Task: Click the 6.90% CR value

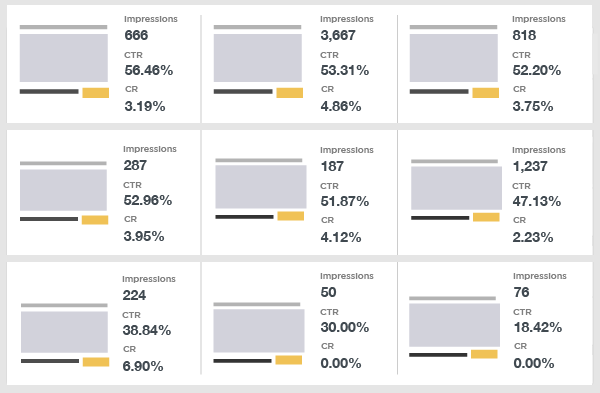Action: (143, 366)
